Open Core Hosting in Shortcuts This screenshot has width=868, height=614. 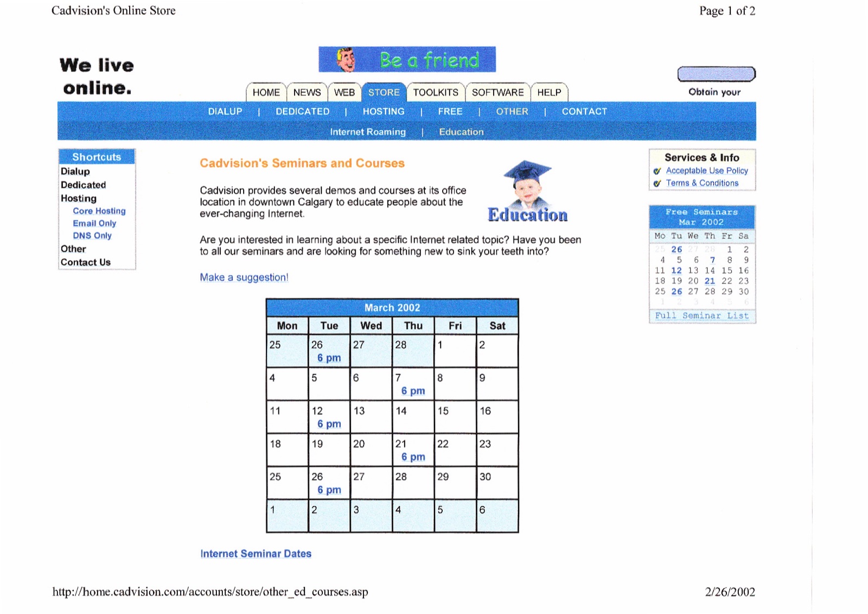coord(99,211)
